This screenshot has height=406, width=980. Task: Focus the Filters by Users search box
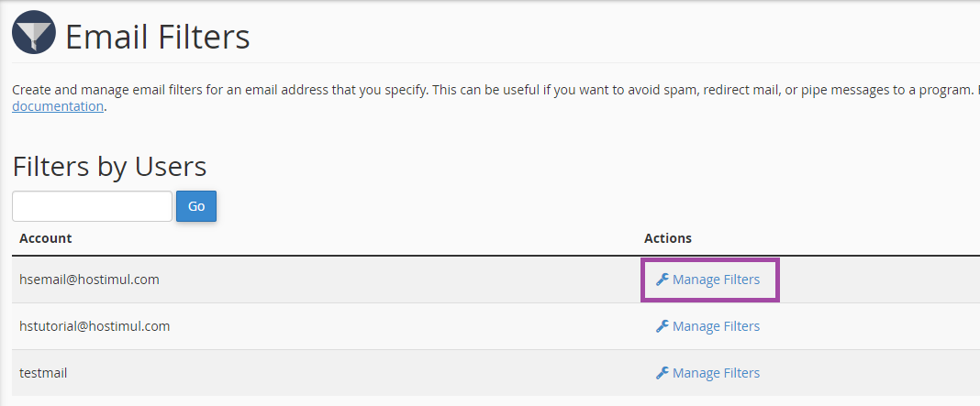click(92, 206)
